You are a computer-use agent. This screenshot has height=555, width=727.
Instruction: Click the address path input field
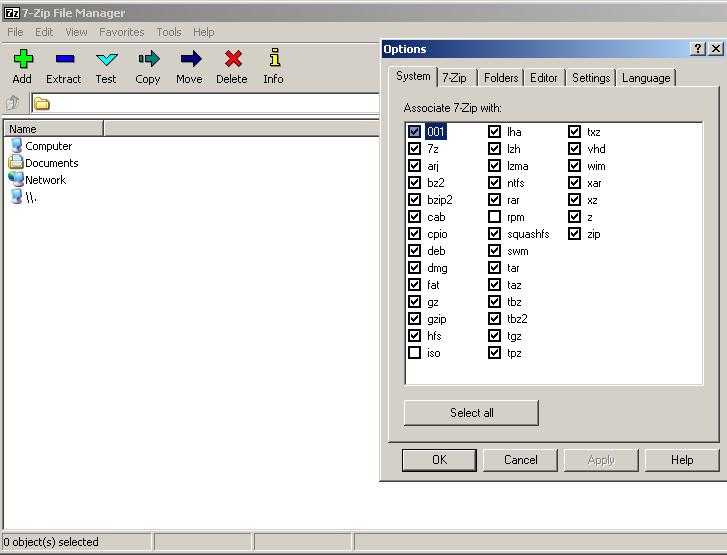pos(205,103)
